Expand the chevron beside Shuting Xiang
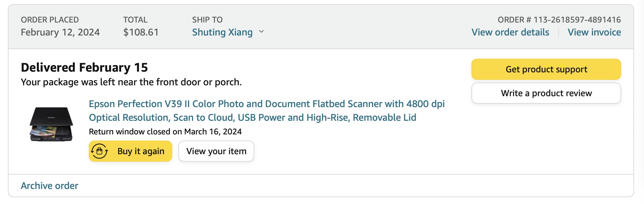644x204 pixels. 261,32
